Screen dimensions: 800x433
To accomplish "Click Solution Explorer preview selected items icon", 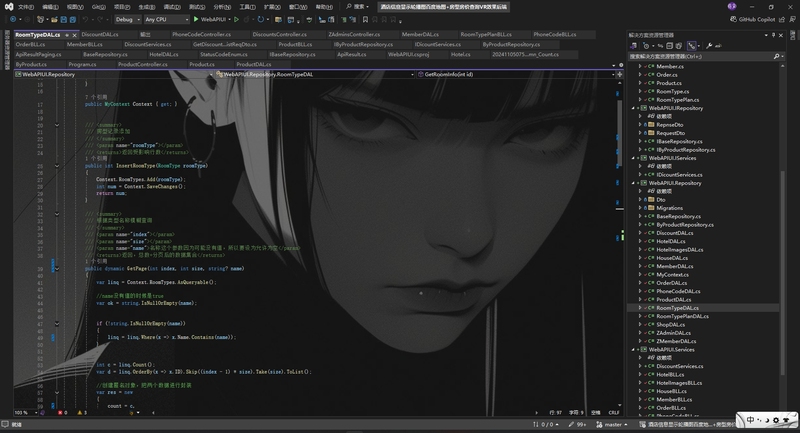I will [x=718, y=45].
